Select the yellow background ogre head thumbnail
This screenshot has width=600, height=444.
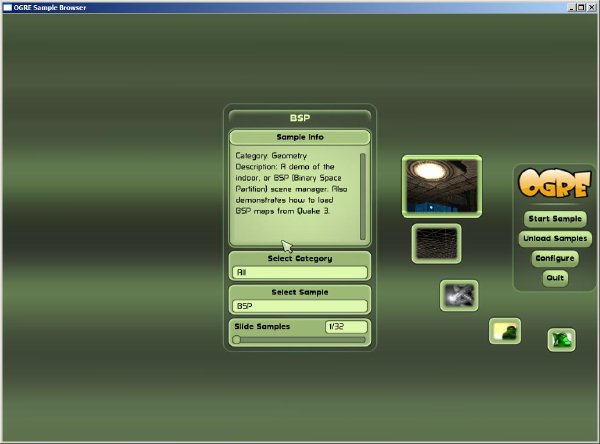click(505, 331)
